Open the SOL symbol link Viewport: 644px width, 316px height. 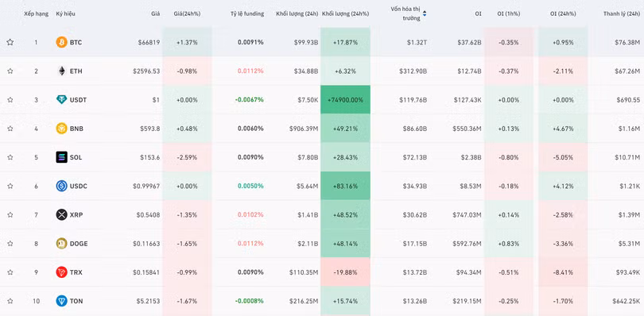click(76, 157)
